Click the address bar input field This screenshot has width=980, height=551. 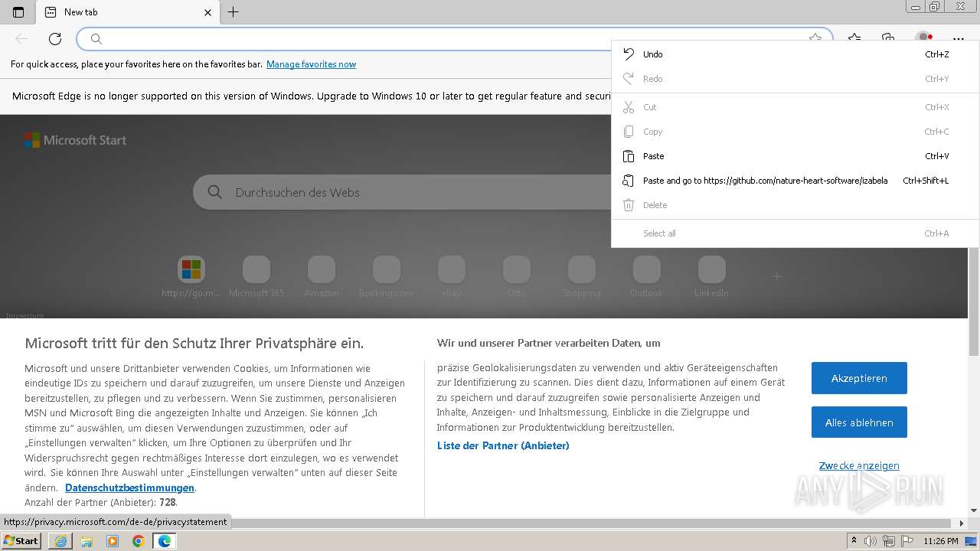pyautogui.click(x=455, y=39)
